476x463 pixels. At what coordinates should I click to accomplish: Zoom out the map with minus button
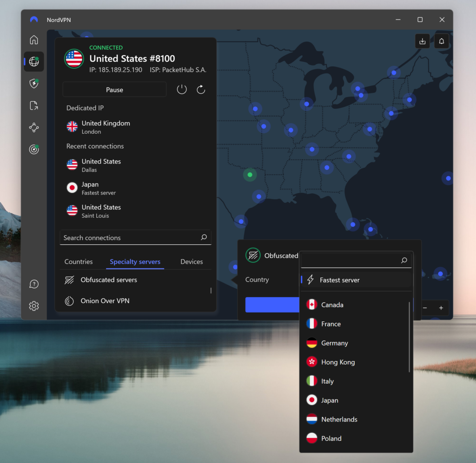click(425, 308)
